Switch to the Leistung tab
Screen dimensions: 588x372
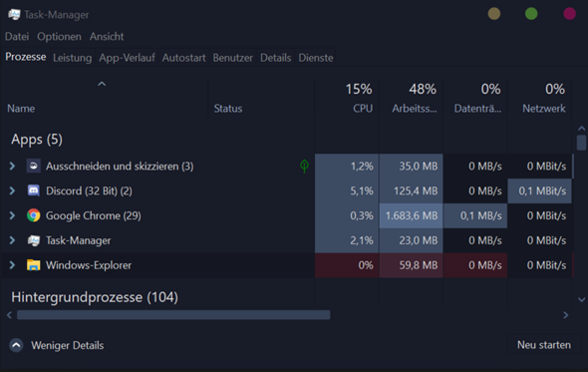tap(72, 58)
